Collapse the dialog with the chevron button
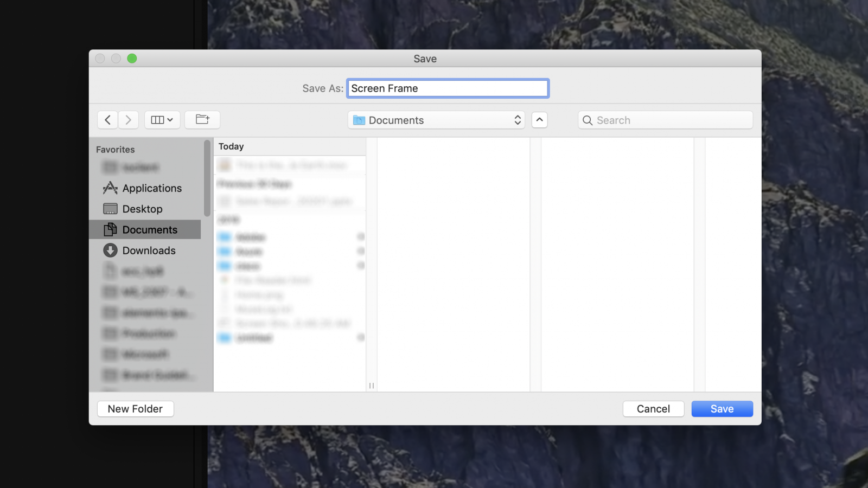868x488 pixels. [539, 120]
